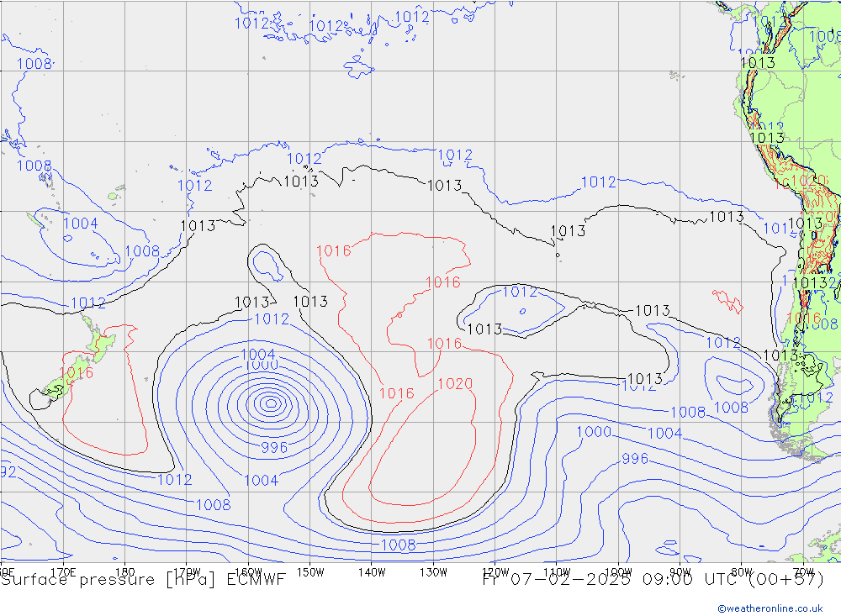Click the 1016 label over New Zealand's South Island
Screen dimensions: 841x616
(76, 372)
